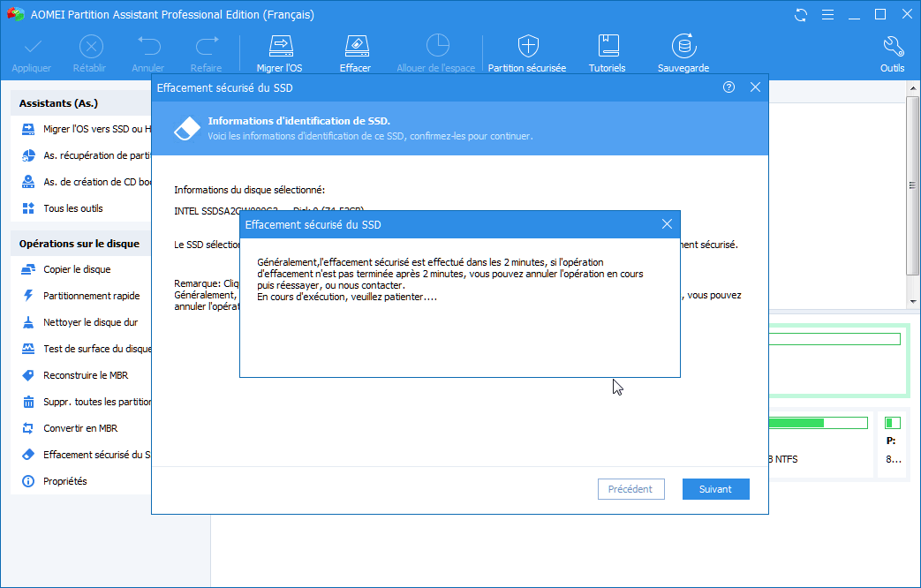Select Convertir en MBR operation

click(69, 428)
